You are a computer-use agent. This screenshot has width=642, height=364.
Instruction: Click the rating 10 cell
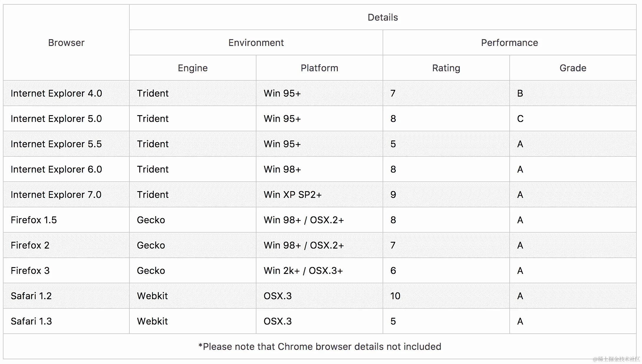click(x=395, y=296)
